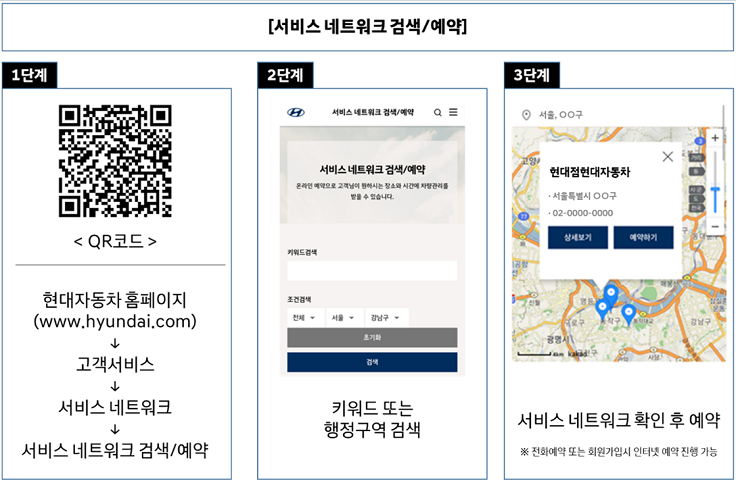Image resolution: width=736 pixels, height=481 pixels.
Task: Click the gray 초기화 reset button
Action: (x=372, y=337)
